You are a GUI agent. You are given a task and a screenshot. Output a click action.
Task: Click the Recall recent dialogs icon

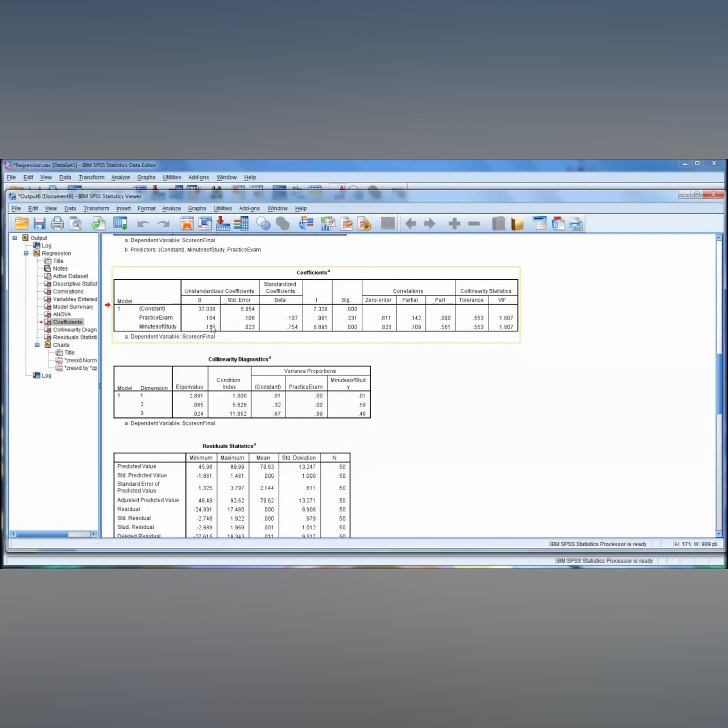pyautogui.click(x=121, y=223)
